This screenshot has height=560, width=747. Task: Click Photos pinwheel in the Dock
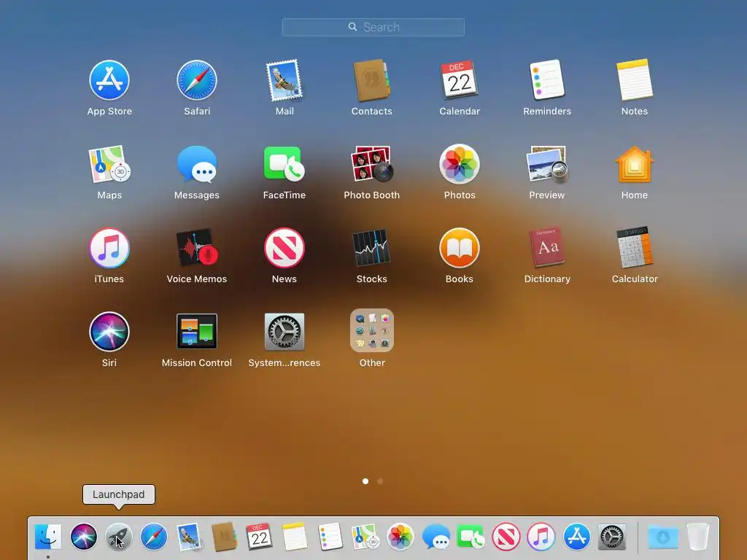pyautogui.click(x=400, y=537)
